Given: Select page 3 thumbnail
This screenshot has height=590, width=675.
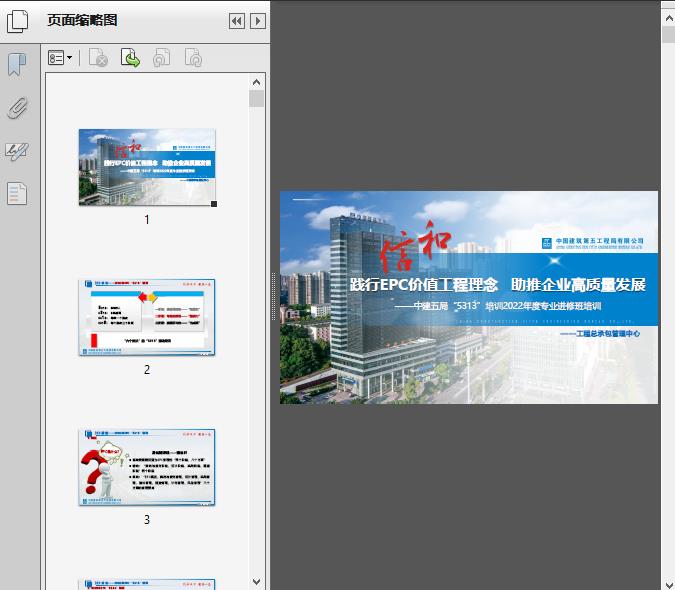Looking at the screenshot, I should (147, 467).
